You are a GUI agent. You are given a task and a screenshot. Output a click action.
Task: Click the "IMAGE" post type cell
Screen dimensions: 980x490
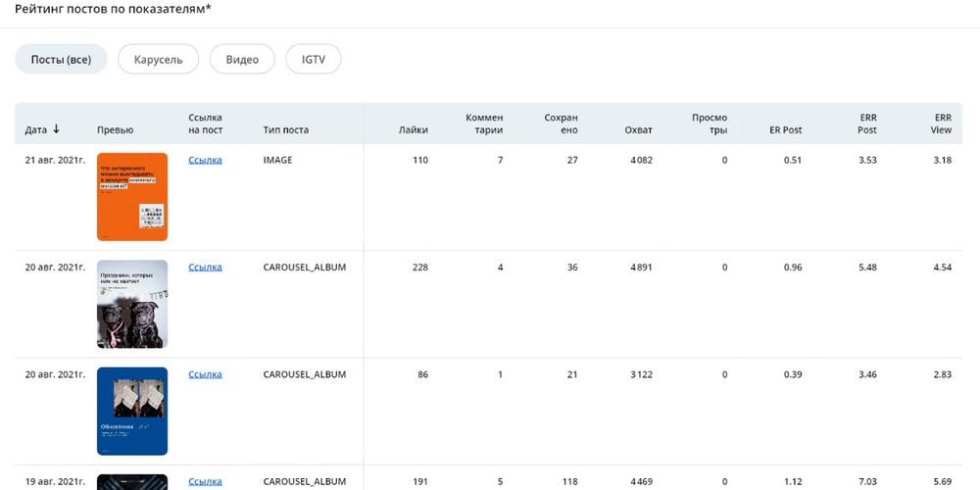(277, 160)
